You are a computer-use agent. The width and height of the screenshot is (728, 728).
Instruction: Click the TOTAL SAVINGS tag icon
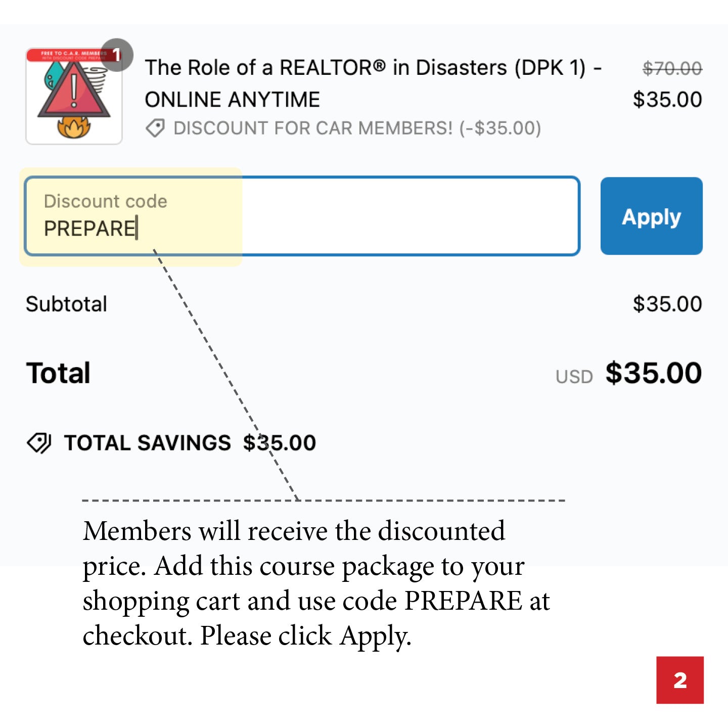(x=40, y=442)
